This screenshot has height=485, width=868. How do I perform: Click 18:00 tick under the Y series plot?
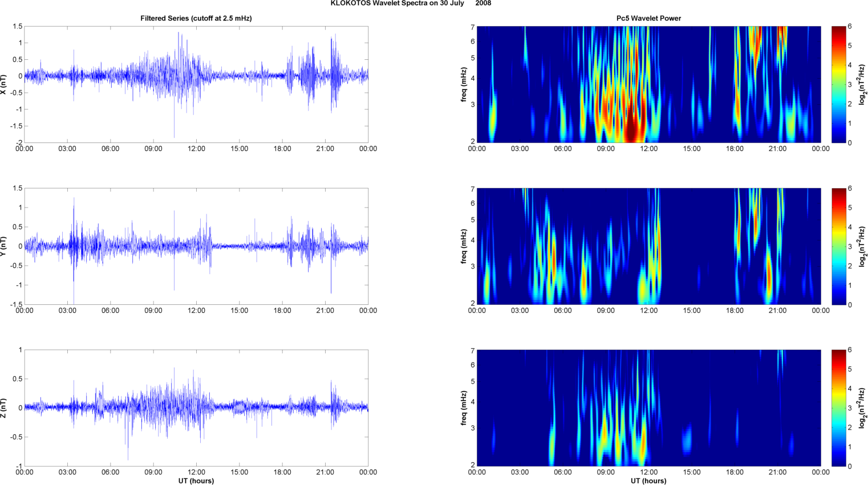click(282, 311)
